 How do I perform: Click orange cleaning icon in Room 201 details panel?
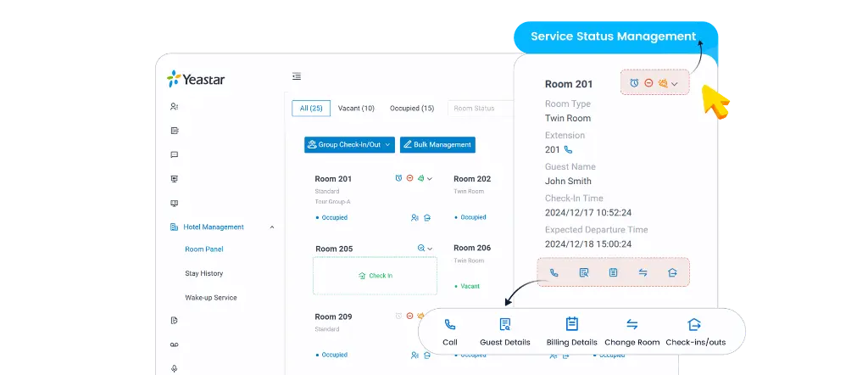tap(663, 83)
